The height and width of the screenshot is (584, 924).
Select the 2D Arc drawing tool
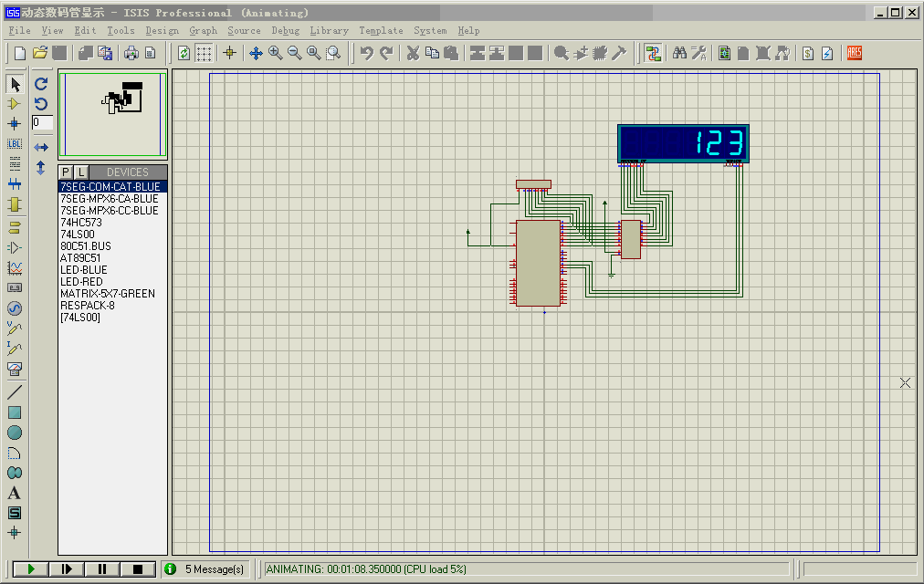click(x=15, y=453)
